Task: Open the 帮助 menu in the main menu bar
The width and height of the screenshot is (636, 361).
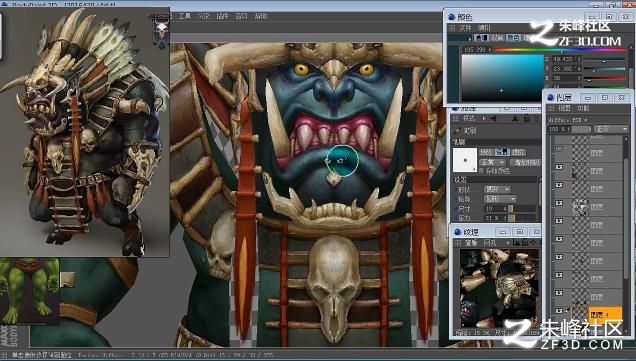Action: (260, 16)
